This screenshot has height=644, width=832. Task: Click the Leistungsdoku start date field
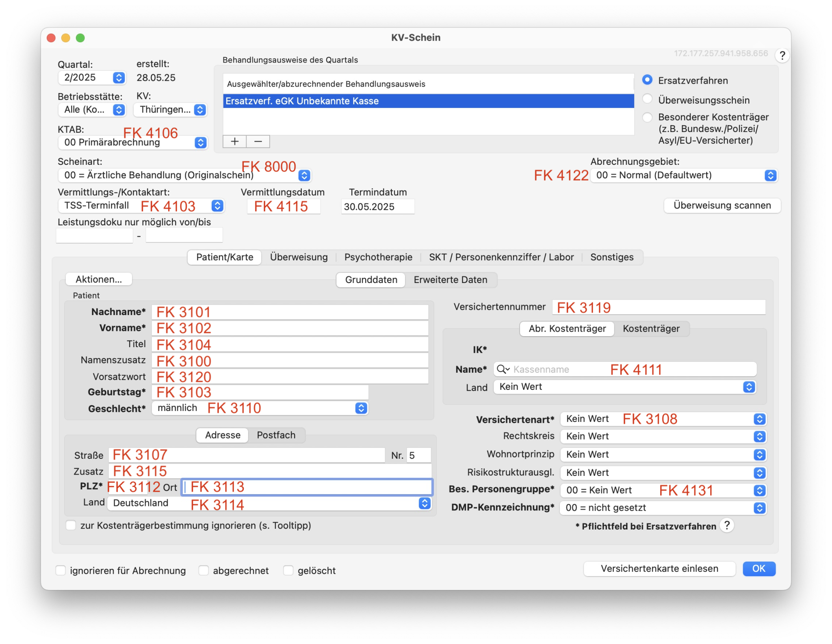click(95, 236)
